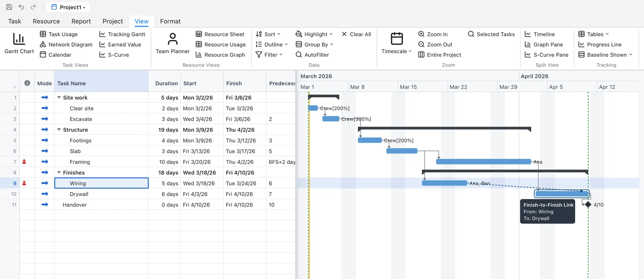This screenshot has width=644, height=279.
Task: Toggle the Graph Pane split view
Action: [544, 45]
